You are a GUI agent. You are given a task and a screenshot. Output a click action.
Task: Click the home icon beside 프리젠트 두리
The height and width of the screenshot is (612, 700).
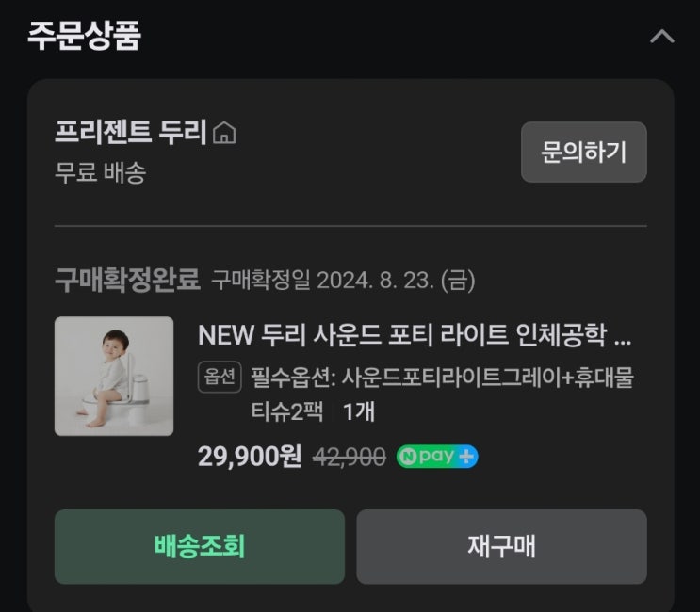pos(224,134)
